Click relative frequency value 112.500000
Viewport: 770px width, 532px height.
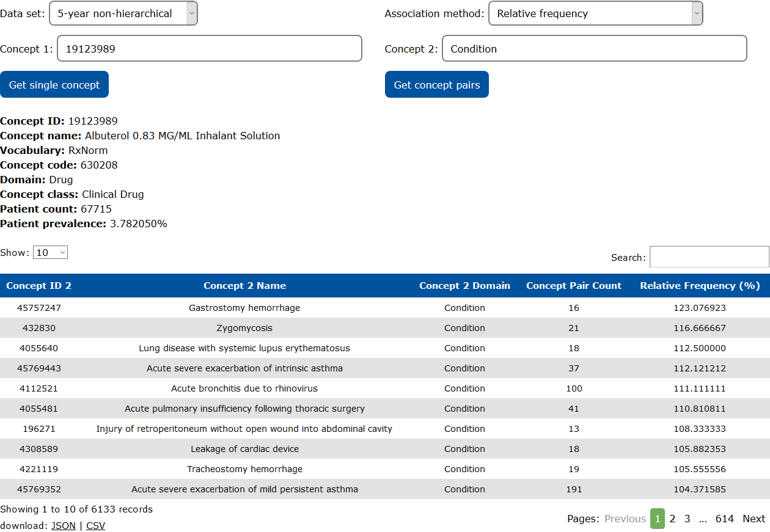[x=700, y=348]
